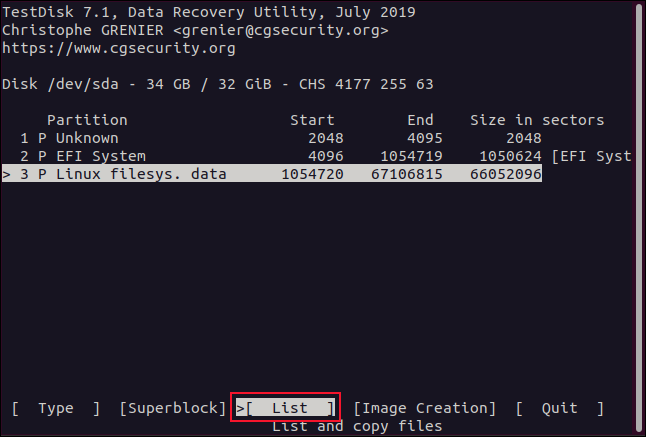Image resolution: width=646 pixels, height=437 pixels.
Task: Select the Unknown partition row
Action: pos(87,138)
